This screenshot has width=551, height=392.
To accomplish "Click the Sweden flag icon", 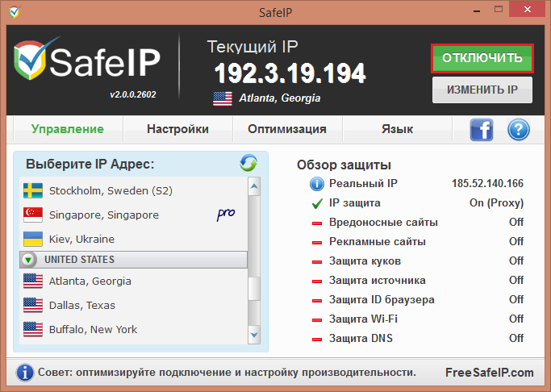I will click(33, 190).
